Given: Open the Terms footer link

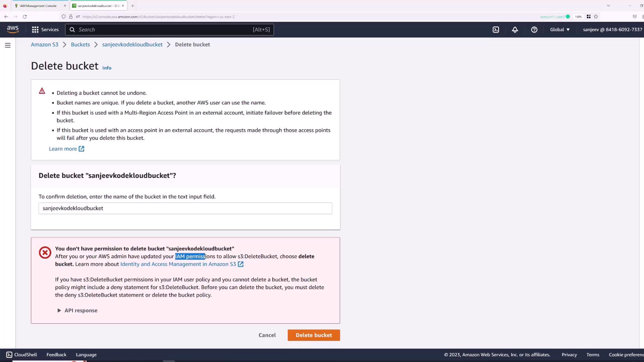Looking at the screenshot, I should coord(593,355).
